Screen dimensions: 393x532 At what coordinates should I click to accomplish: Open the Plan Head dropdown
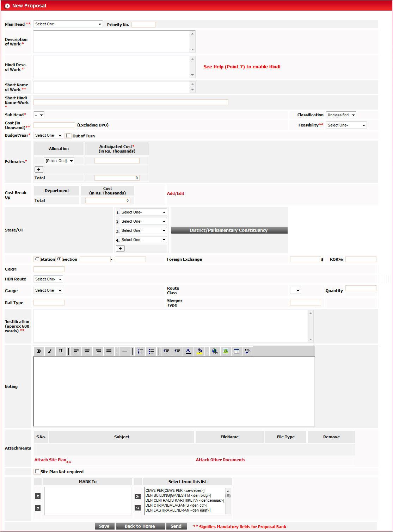pyautogui.click(x=68, y=24)
